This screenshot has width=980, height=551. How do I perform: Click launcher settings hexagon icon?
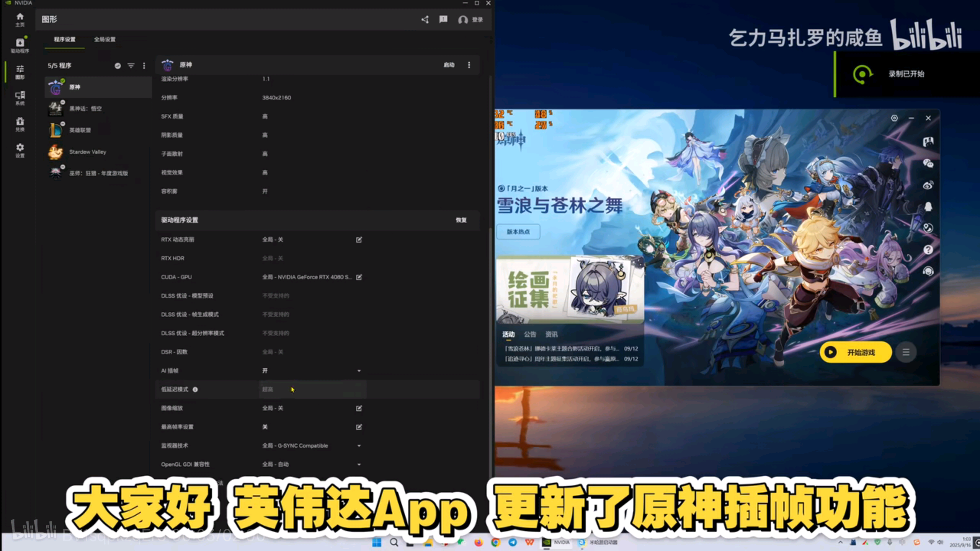tap(894, 118)
